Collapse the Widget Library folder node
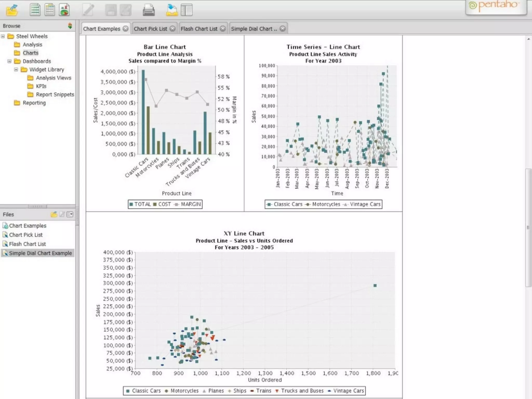This screenshot has height=399, width=532. (16, 69)
